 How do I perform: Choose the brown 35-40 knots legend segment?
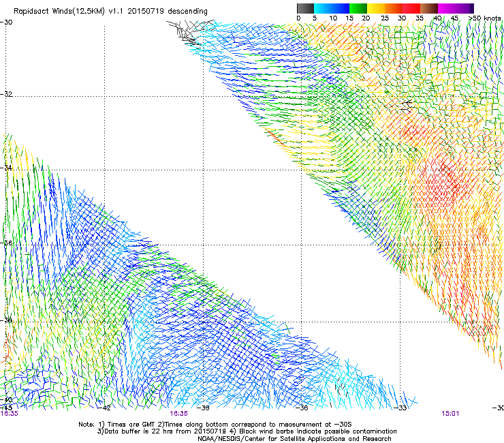click(x=429, y=8)
